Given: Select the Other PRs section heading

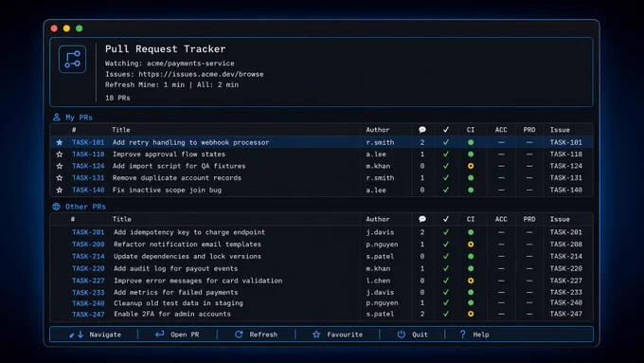Looking at the screenshot, I should (x=85, y=207).
